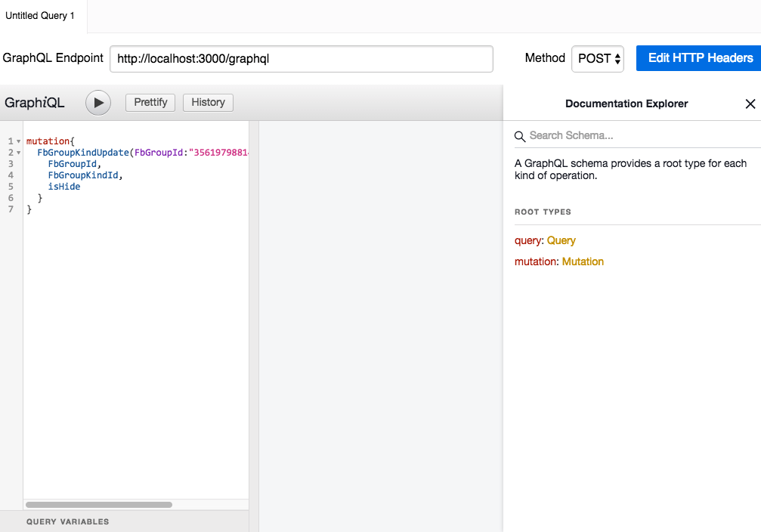Collapse the mutation block on line 1
Screen dimensions: 761x532
[x=18, y=141]
